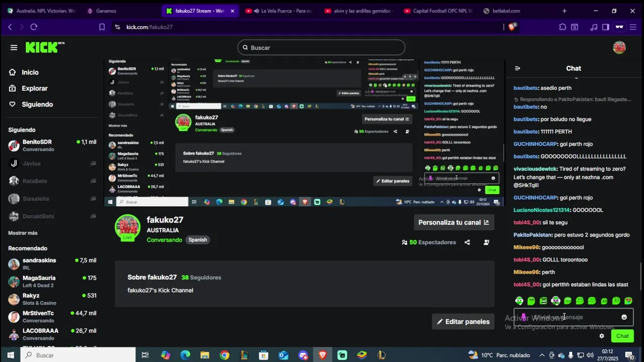Bookmark this page with bookmark icon
The width and height of the screenshot is (644, 362).
(102, 27)
